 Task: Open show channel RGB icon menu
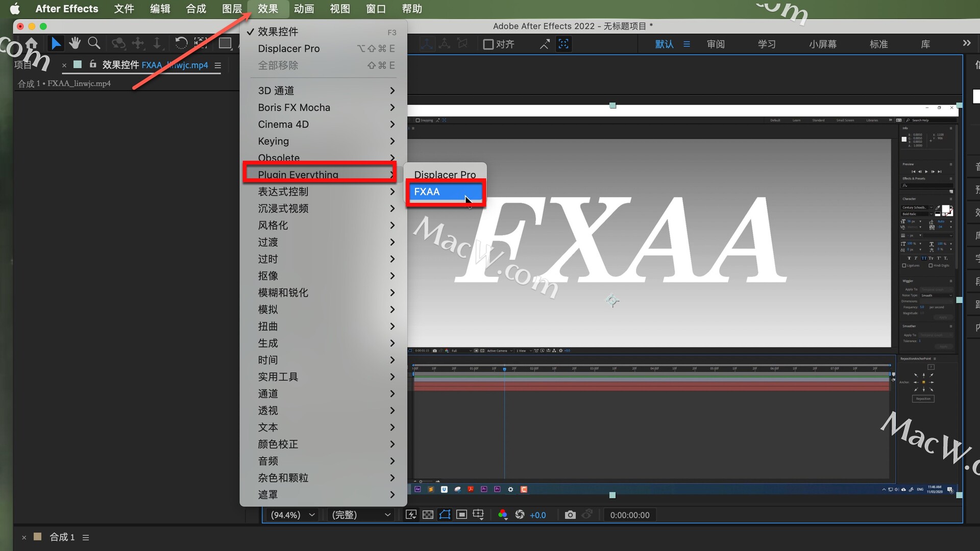(503, 515)
